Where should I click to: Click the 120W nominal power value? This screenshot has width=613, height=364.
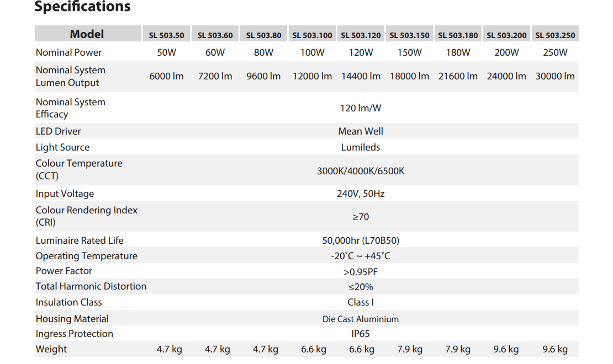pyautogui.click(x=361, y=53)
